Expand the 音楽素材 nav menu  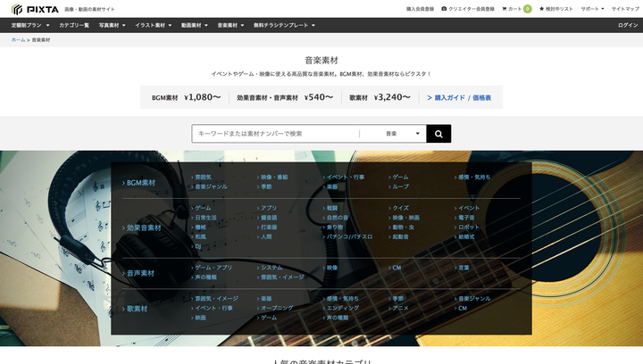pos(230,25)
